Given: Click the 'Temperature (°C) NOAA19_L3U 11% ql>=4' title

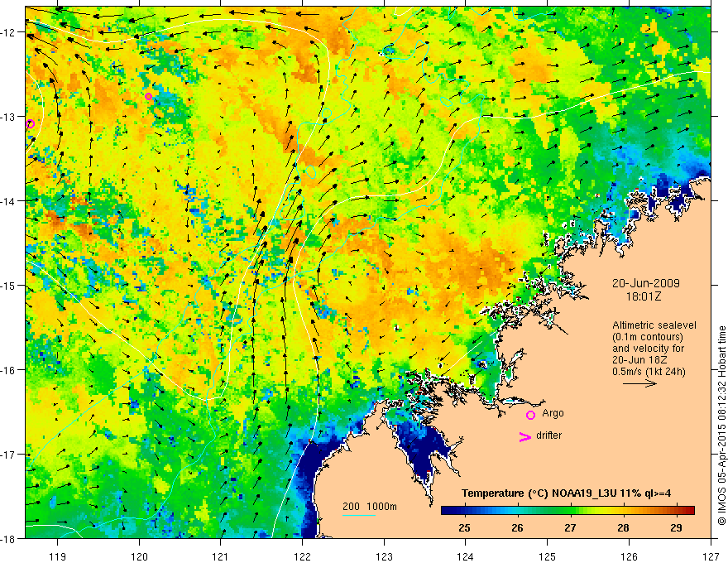Looking at the screenshot, I should [566, 493].
